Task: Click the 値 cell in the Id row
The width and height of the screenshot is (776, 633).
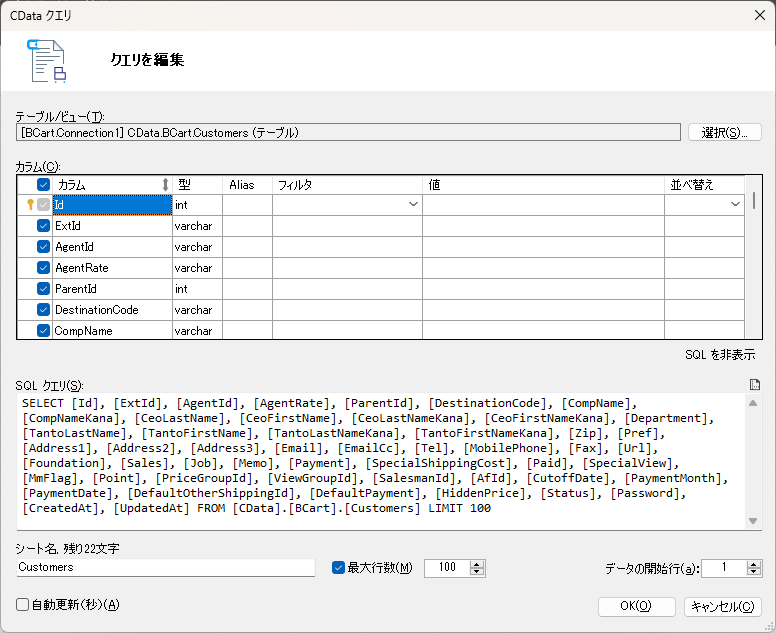Action: click(543, 204)
